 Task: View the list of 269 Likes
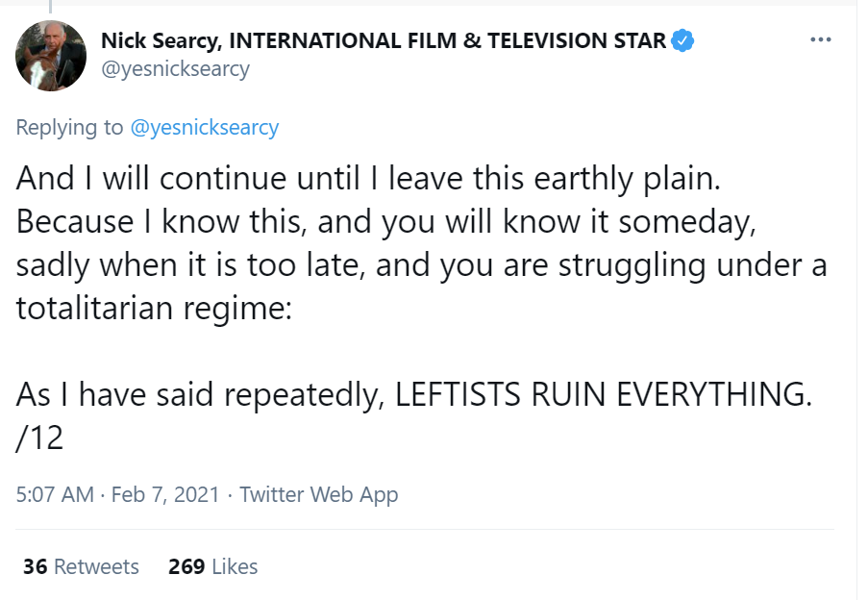tap(212, 566)
